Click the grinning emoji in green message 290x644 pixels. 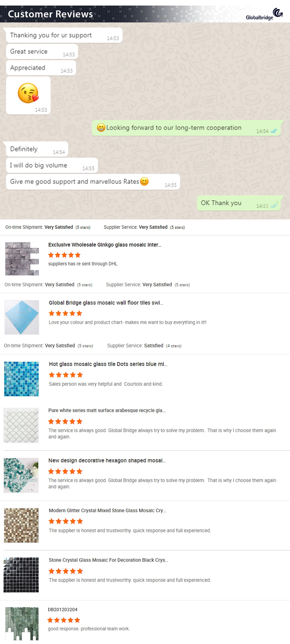(101, 128)
